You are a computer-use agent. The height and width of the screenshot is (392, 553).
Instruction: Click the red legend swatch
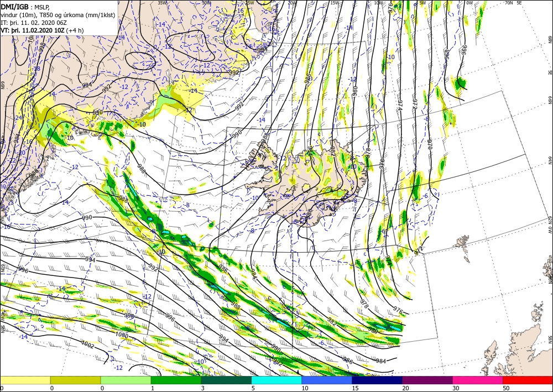click(x=528, y=380)
